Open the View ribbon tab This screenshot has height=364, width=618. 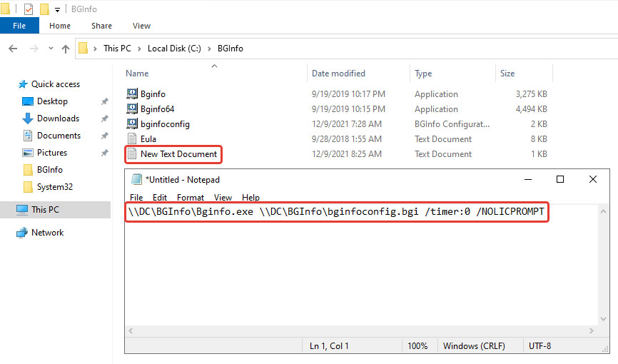pos(141,26)
